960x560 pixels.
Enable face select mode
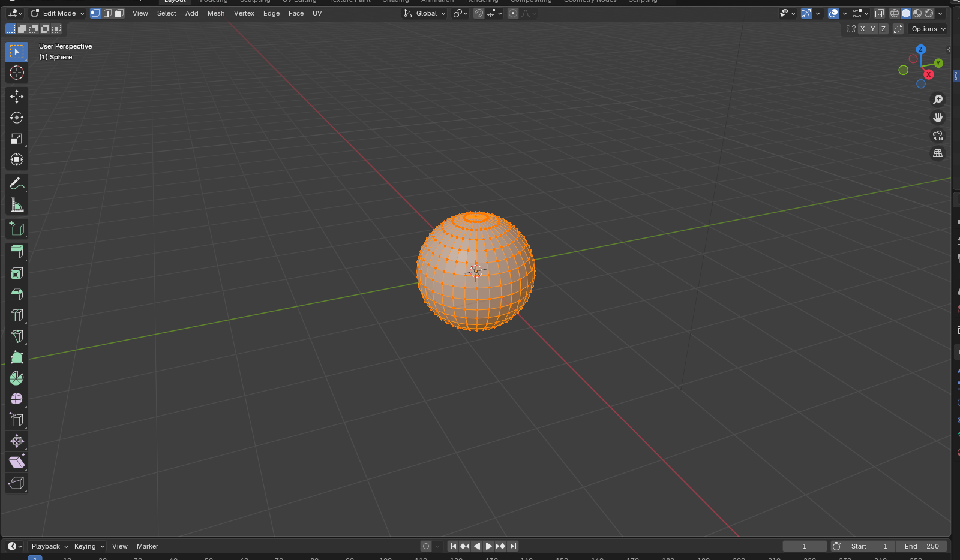(x=119, y=13)
